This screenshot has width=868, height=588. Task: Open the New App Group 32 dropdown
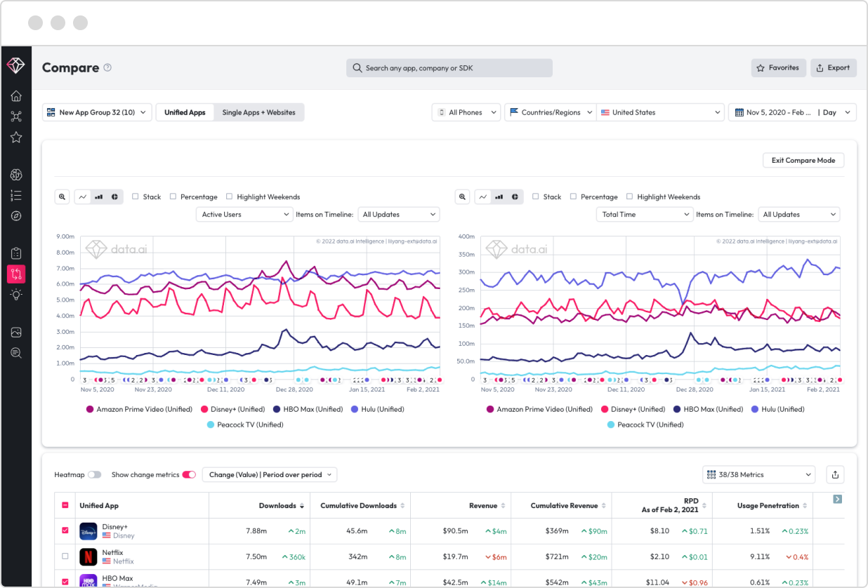pyautogui.click(x=97, y=112)
